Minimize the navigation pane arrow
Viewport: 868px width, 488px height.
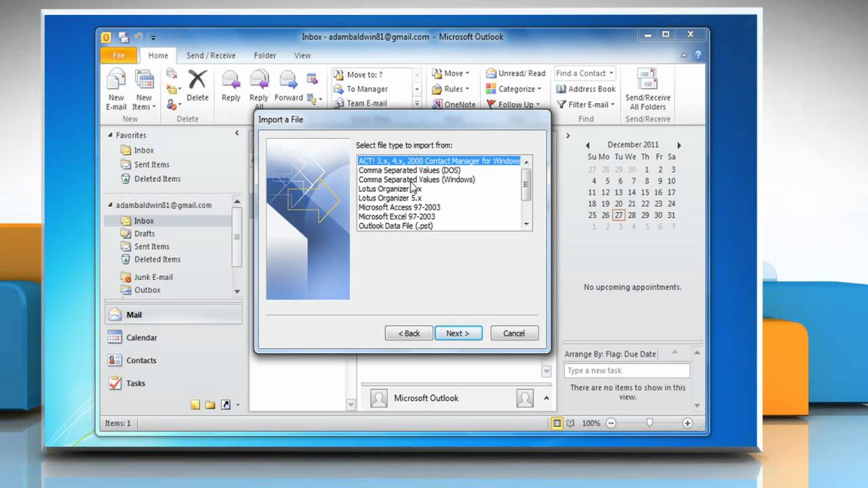tap(237, 134)
